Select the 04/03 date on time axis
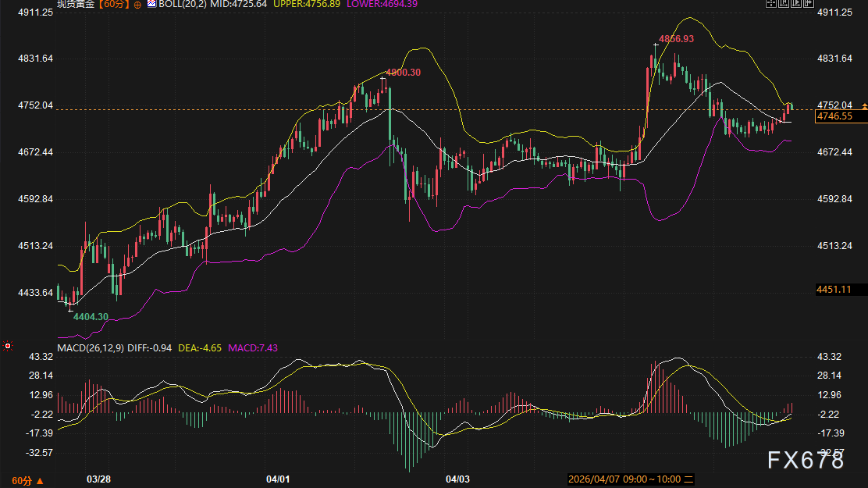Screen dimensions: 868x488 (457, 479)
